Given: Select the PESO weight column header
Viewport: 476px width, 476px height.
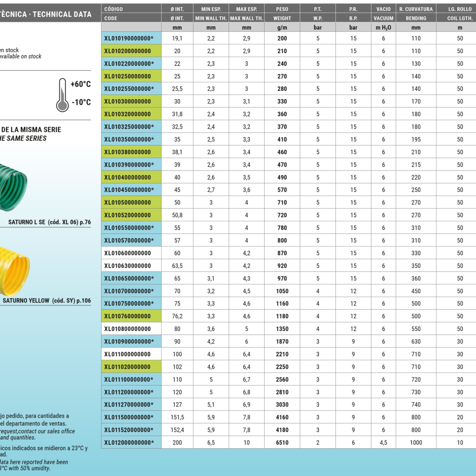Looking at the screenshot, I should (x=282, y=9).
